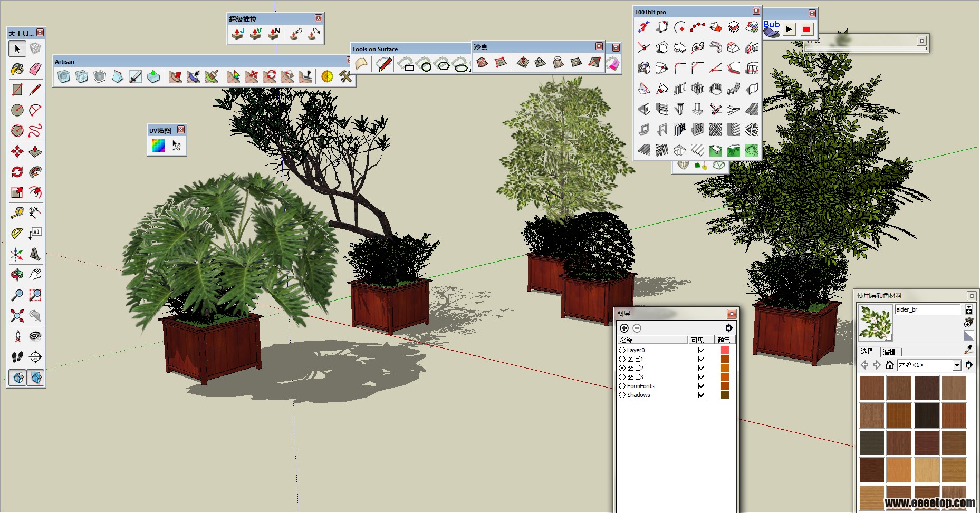Select the yellow Protractor tool
The image size is (980, 513).
click(17, 234)
